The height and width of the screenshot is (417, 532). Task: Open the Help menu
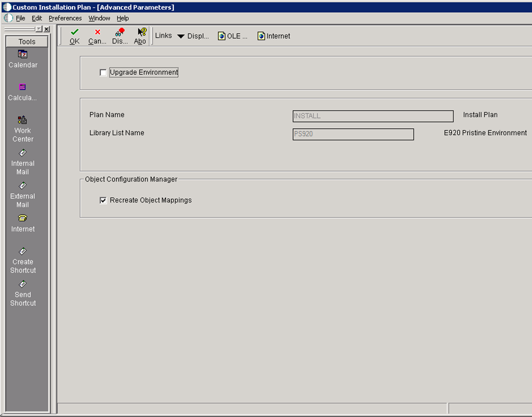122,19
